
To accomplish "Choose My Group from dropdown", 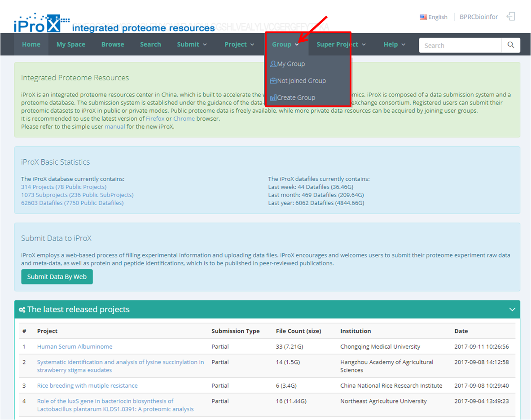I will point(291,64).
